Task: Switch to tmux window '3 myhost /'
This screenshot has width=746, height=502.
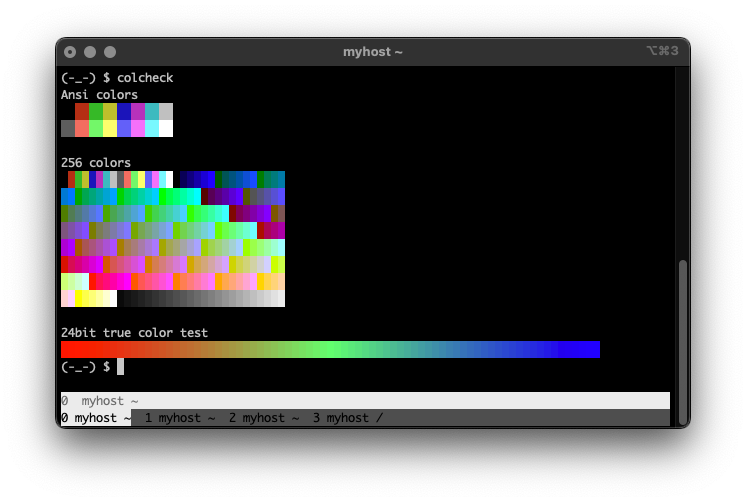Action: 347,418
